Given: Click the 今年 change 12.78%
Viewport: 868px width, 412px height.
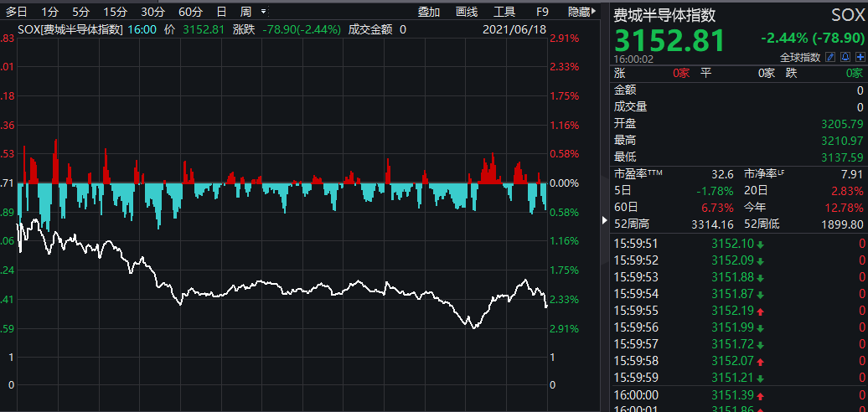Looking at the screenshot, I should point(845,208).
